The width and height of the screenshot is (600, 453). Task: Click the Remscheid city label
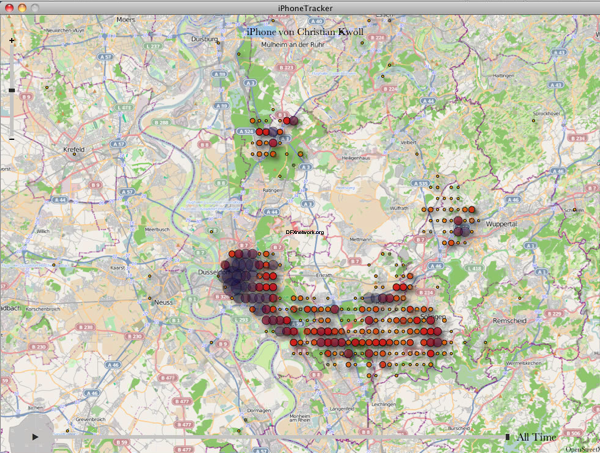click(x=510, y=321)
